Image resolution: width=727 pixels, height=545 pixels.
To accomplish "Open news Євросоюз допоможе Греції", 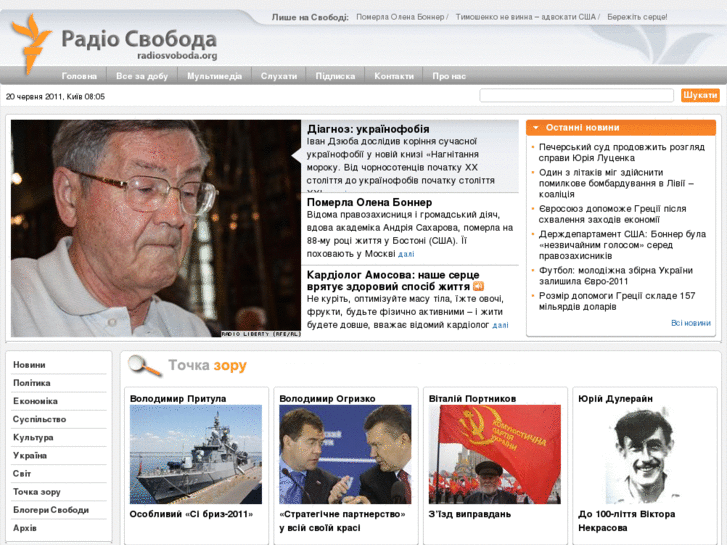I will click(612, 214).
